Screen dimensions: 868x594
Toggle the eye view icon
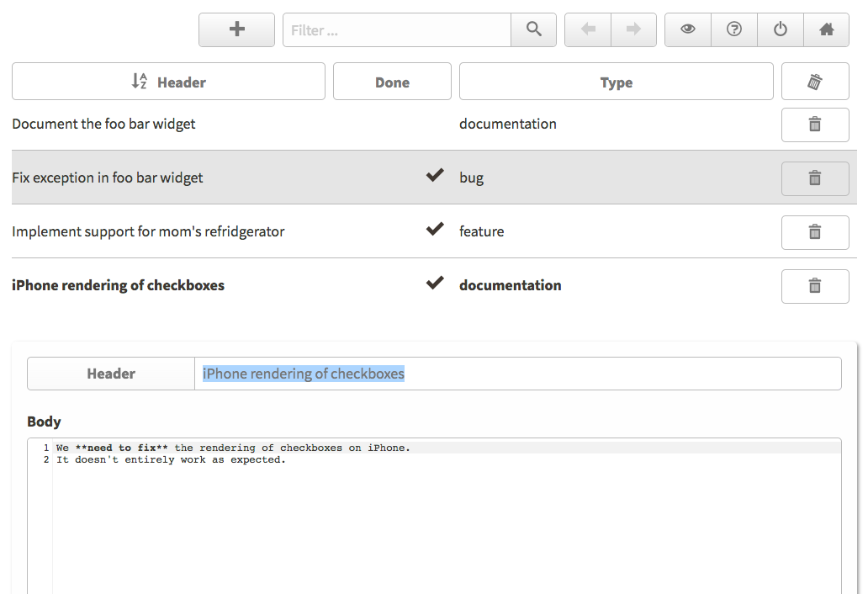pyautogui.click(x=688, y=29)
